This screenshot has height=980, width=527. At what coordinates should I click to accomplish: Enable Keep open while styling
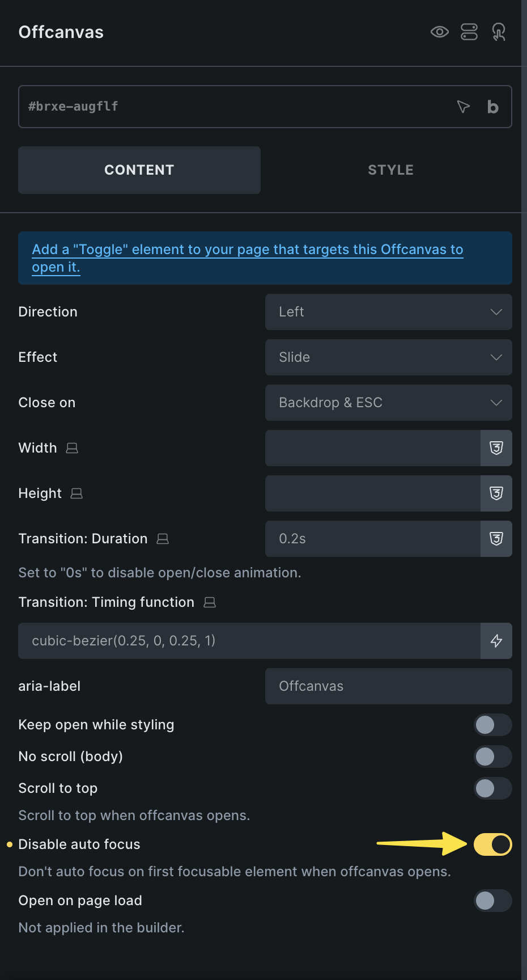click(x=493, y=725)
